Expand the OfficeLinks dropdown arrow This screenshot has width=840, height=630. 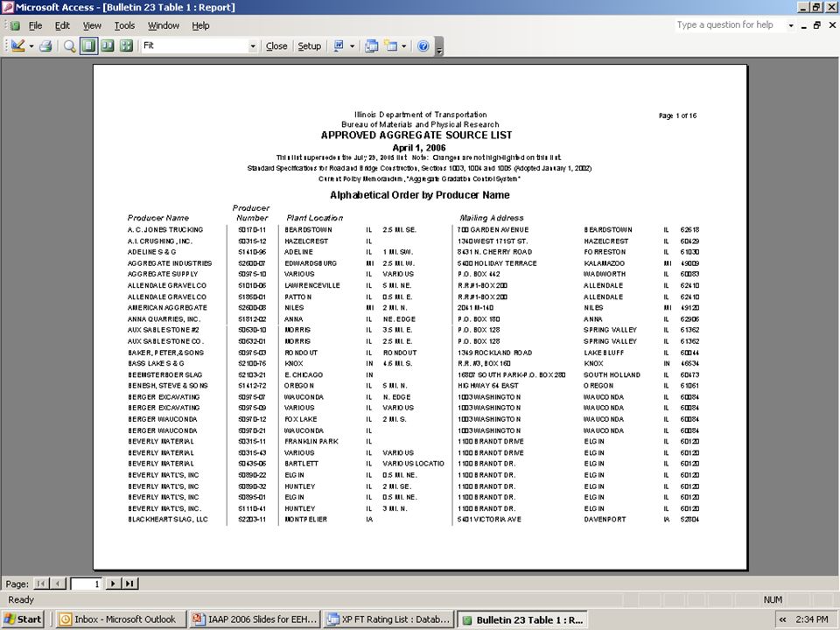(352, 46)
